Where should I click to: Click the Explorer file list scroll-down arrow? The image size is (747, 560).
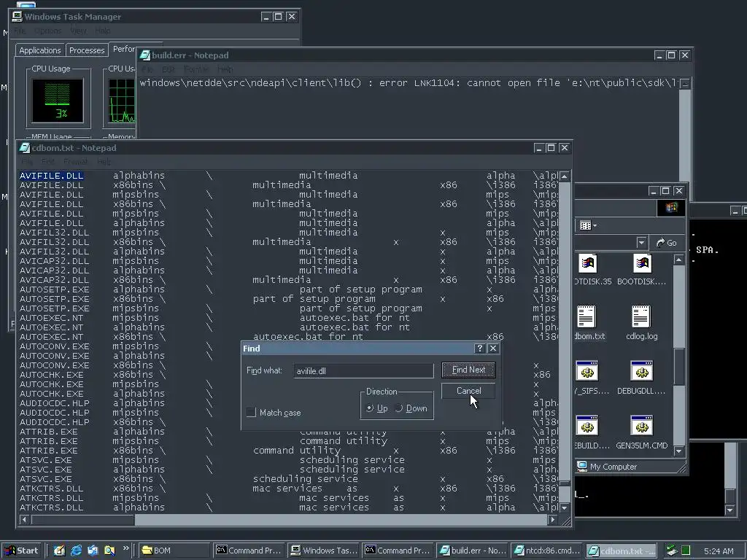(679, 451)
